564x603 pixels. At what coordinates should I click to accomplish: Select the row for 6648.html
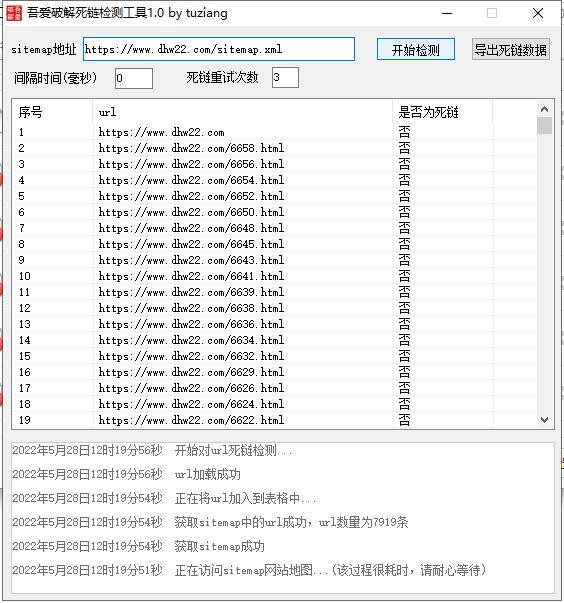pyautogui.click(x=275, y=228)
